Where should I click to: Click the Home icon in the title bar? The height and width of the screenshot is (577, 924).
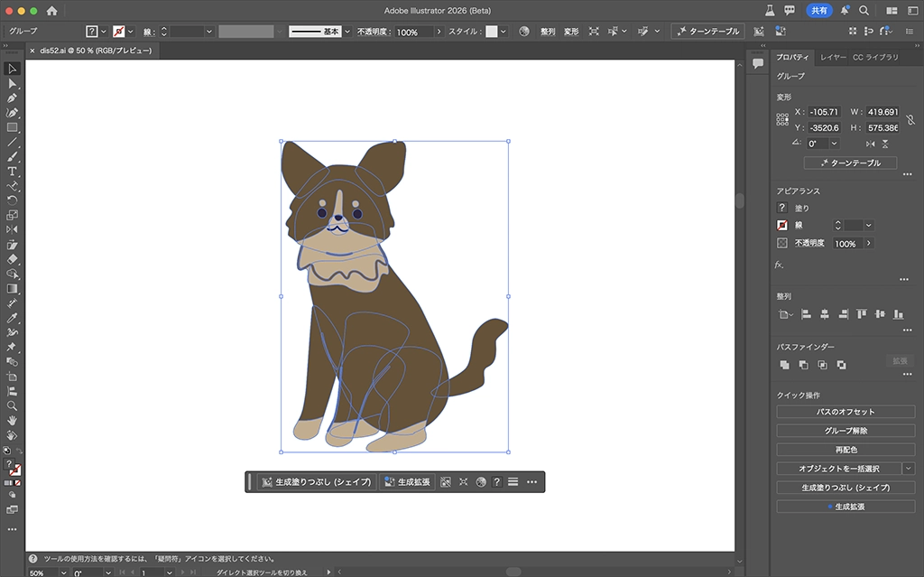coord(51,11)
